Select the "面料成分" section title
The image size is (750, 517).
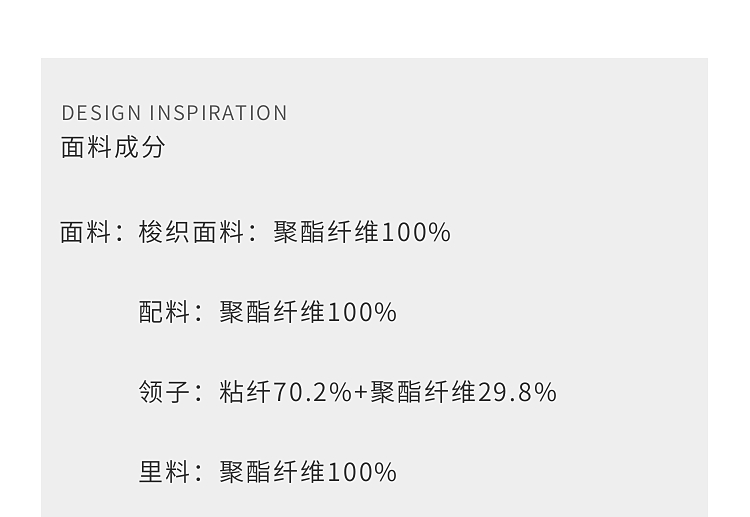pos(113,147)
